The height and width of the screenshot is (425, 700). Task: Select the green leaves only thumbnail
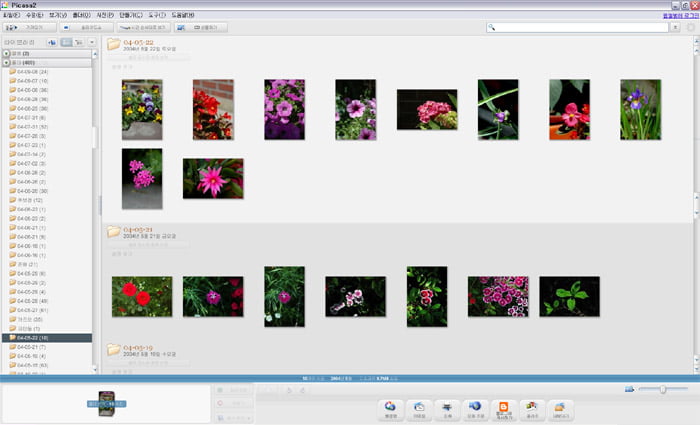[x=569, y=296]
